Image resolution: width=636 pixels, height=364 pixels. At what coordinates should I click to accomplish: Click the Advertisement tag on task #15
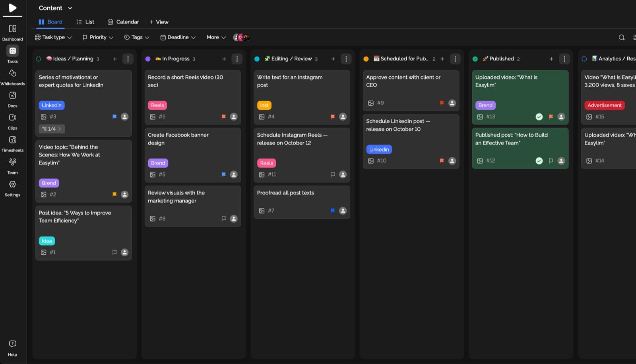605,105
